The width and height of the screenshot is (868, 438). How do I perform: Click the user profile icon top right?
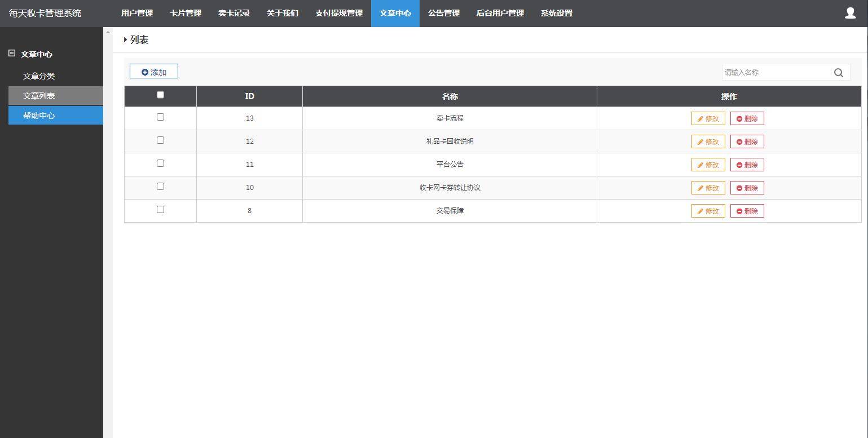coord(850,12)
